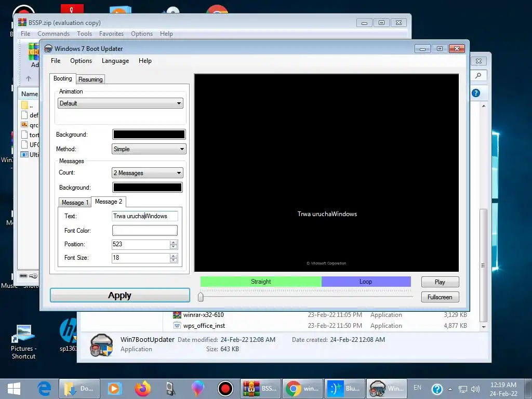Image resolution: width=532 pixels, height=399 pixels.
Task: Click the EN language indicator in tray
Action: click(x=417, y=388)
